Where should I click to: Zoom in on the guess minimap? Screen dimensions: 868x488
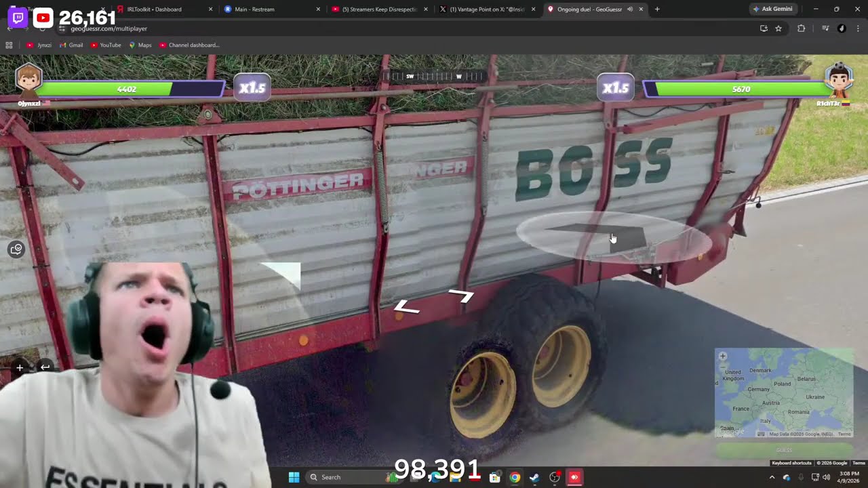click(722, 357)
